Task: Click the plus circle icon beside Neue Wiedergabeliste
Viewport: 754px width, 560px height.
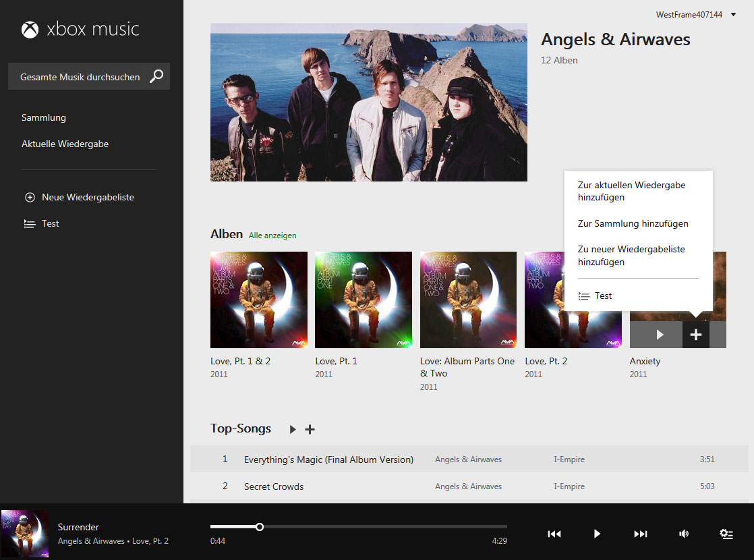Action: coord(30,197)
